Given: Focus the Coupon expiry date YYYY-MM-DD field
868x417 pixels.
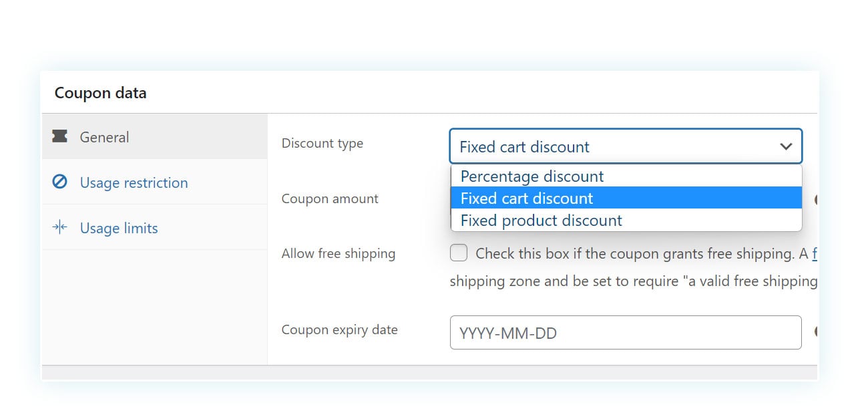Looking at the screenshot, I should pos(625,332).
